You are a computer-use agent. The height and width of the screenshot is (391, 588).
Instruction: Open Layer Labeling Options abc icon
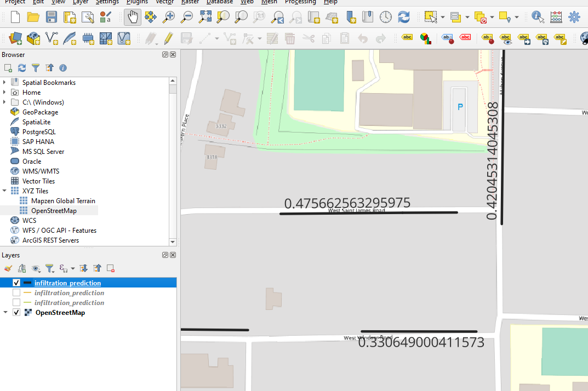pos(407,37)
